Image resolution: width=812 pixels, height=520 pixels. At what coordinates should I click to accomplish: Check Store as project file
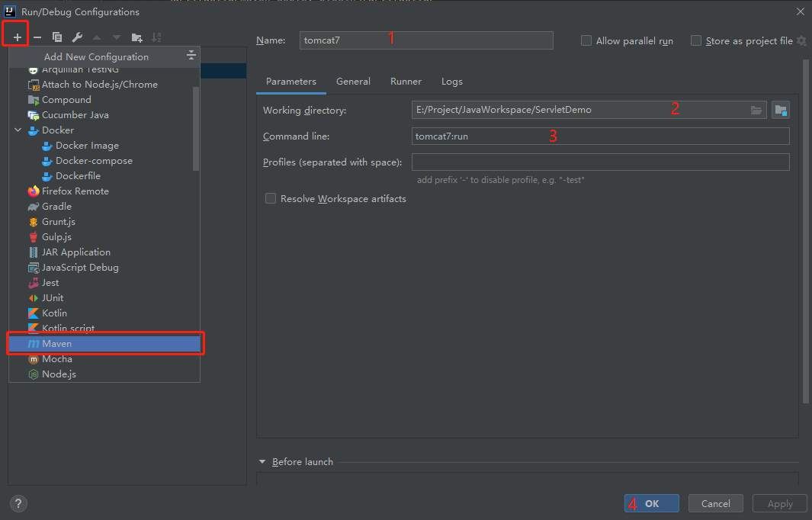[x=696, y=40]
